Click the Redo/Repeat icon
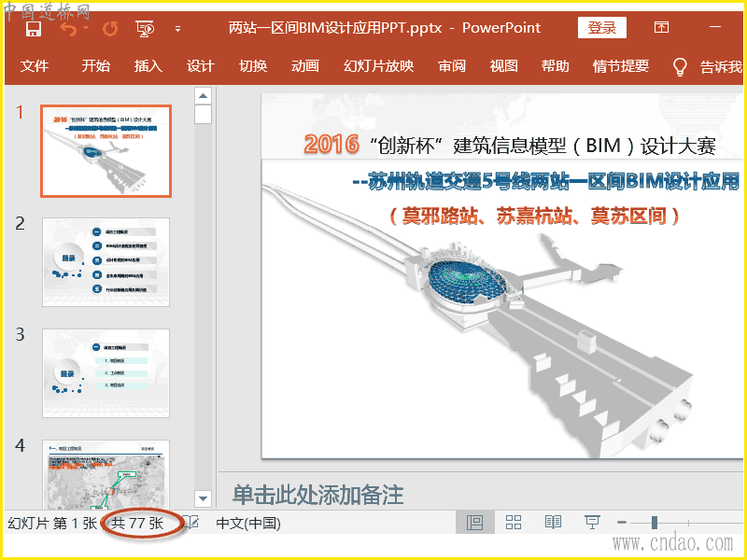Screen dimensions: 747x560 coord(110,29)
